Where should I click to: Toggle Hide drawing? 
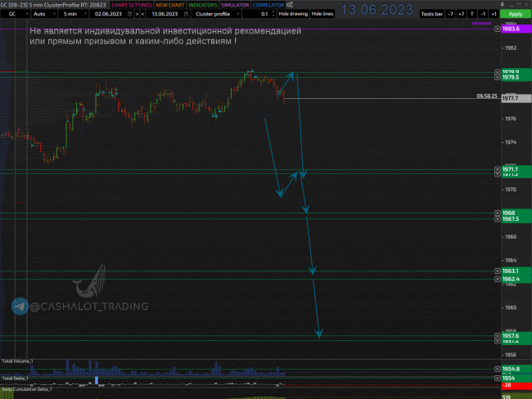(293, 14)
